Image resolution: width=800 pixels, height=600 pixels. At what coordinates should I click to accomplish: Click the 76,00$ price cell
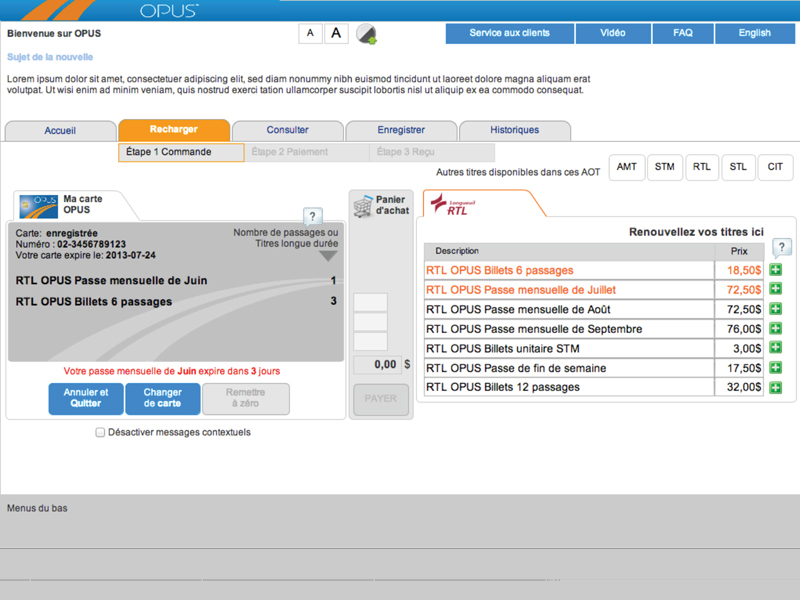pyautogui.click(x=739, y=329)
